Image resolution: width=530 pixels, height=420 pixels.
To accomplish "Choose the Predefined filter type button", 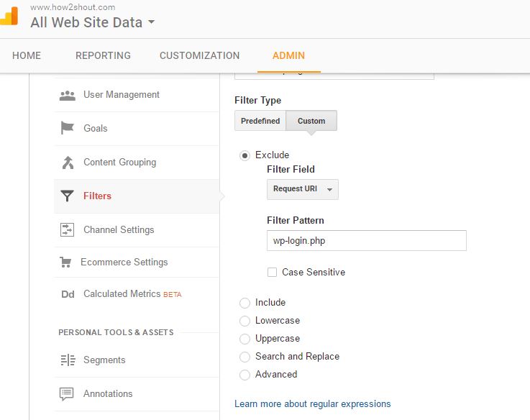I will pos(260,121).
